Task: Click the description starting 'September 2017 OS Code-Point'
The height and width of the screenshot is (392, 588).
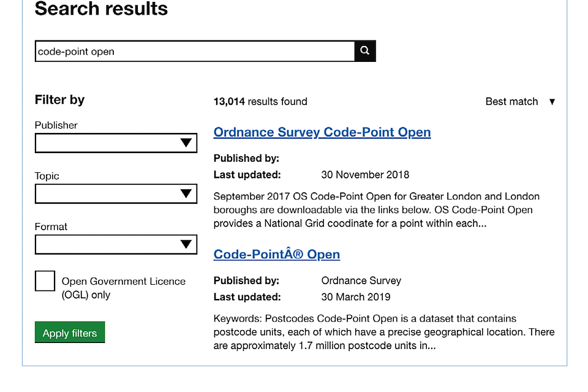Action: [376, 210]
